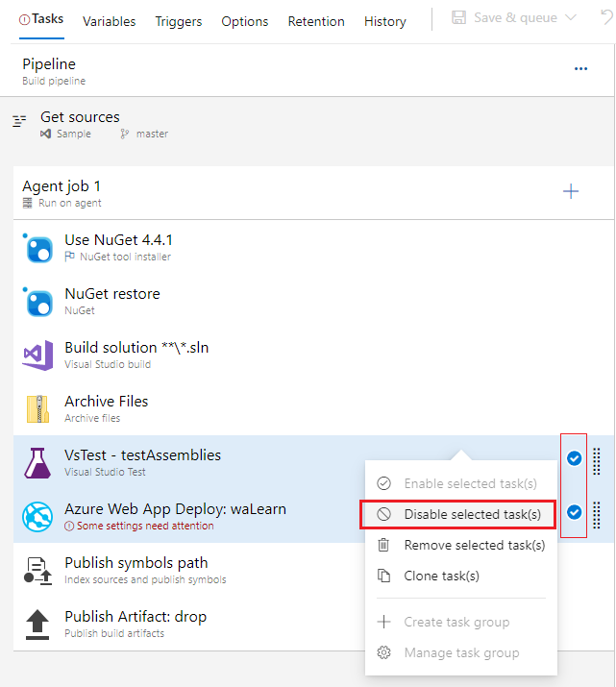Switch to the Triggers tab
The height and width of the screenshot is (687, 616).
click(x=179, y=21)
